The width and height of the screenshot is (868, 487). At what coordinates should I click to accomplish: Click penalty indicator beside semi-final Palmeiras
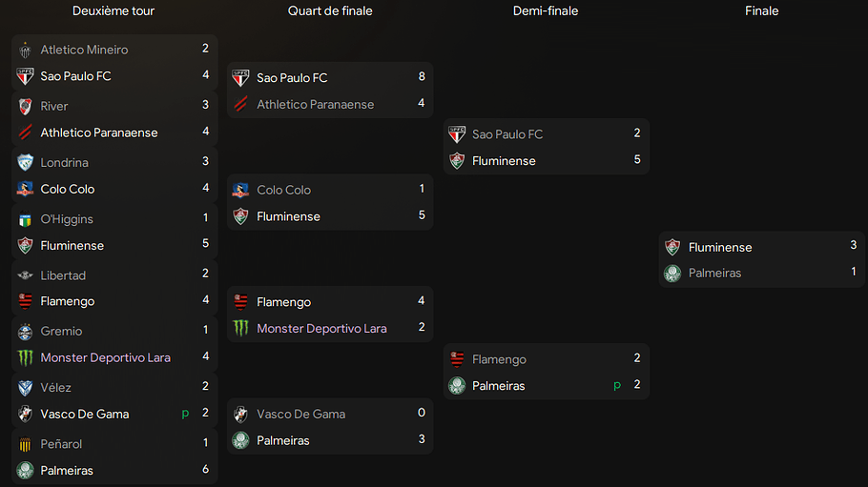point(617,385)
